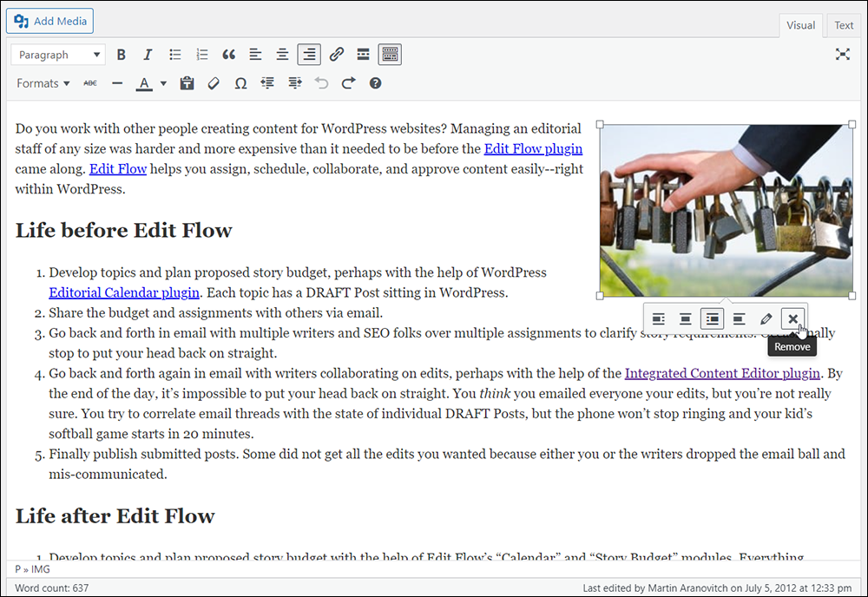Click the 'Life after Edit Flow' heading
The image size is (868, 597).
[x=115, y=515]
